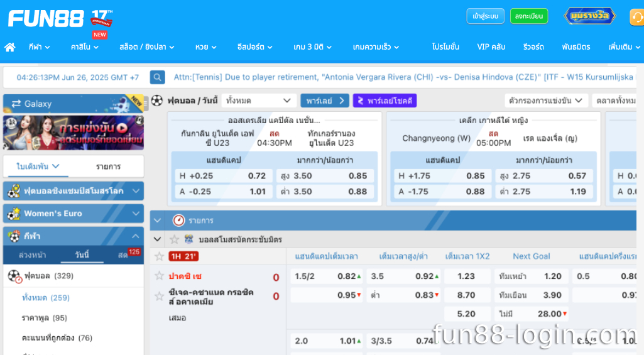Pick Next Goal ทีมเยือน odds 3.90

[x=531, y=295]
